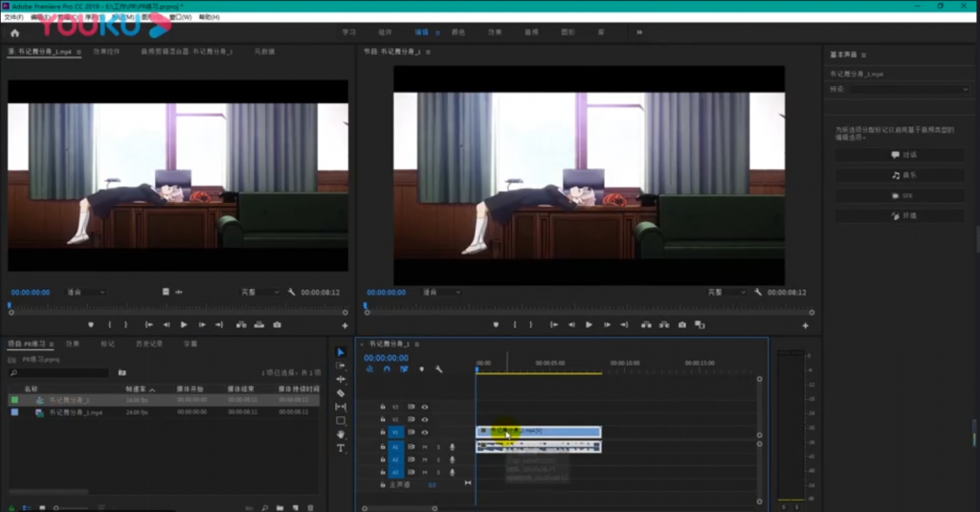This screenshot has height=512, width=980.
Task: Click New Bin folder icon in Project panel
Action: 280,507
